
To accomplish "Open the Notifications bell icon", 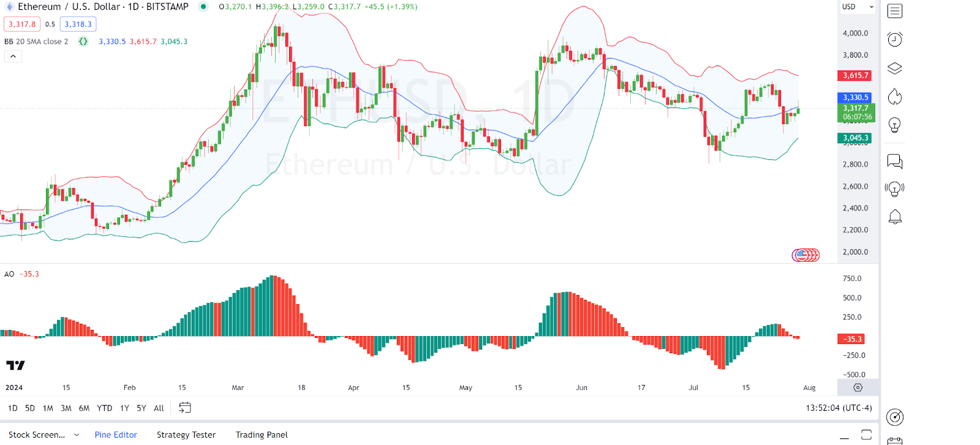I will [x=895, y=217].
